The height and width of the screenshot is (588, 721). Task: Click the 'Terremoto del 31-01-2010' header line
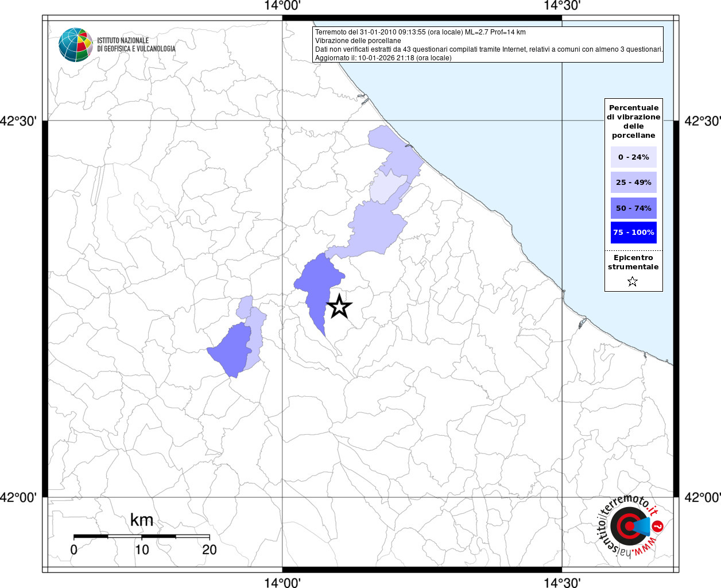click(x=420, y=32)
